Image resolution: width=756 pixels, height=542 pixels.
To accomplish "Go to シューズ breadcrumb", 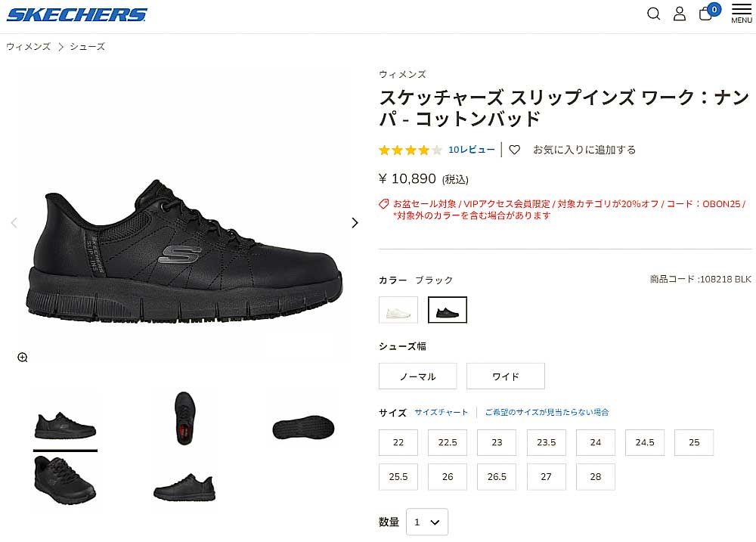I will click(x=87, y=47).
